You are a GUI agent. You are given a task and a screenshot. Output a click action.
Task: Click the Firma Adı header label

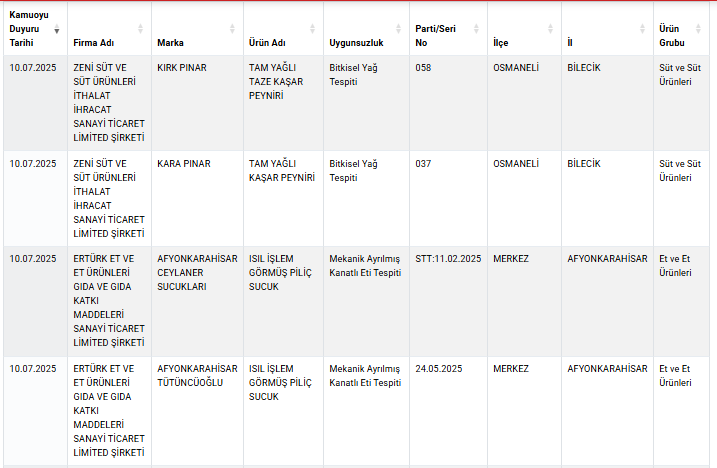pyautogui.click(x=93, y=43)
